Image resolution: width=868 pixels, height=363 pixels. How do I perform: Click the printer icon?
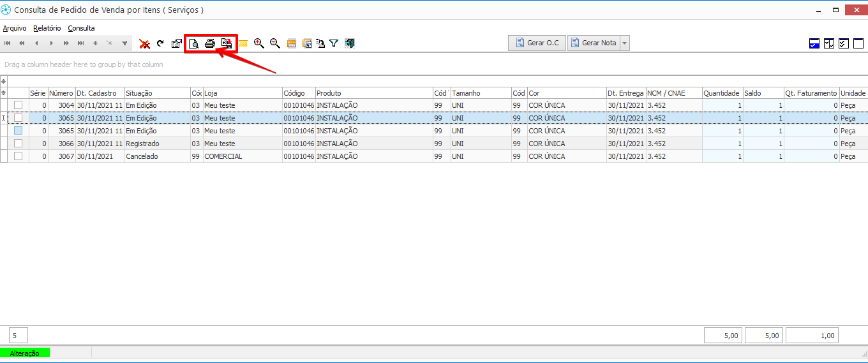click(x=210, y=43)
